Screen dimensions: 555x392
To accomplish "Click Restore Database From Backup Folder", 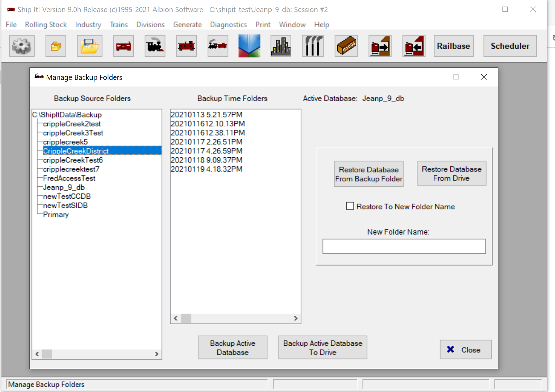I will (x=369, y=174).
